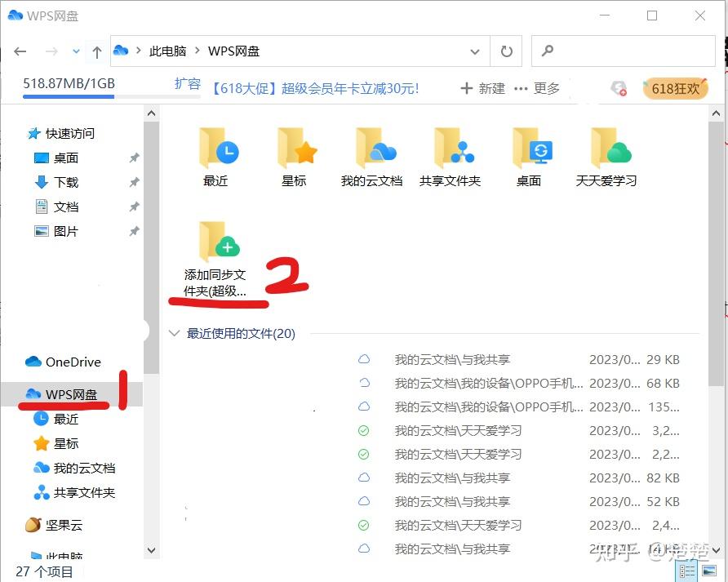728x582 pixels.
Task: Select 桌面 under quick access
Action: click(x=56, y=158)
